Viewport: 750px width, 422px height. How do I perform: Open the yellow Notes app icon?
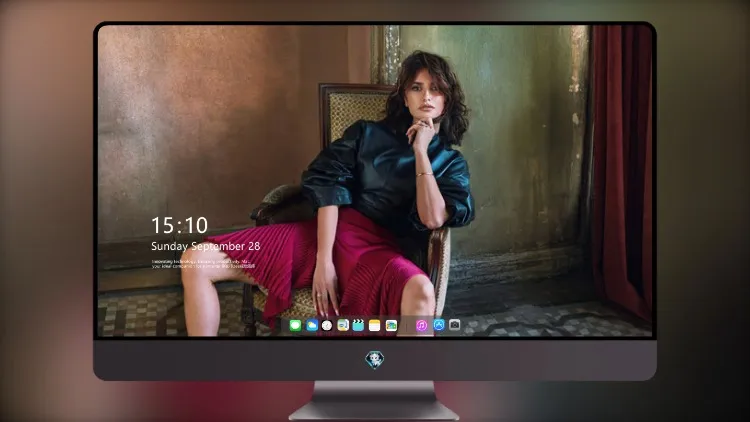[375, 325]
